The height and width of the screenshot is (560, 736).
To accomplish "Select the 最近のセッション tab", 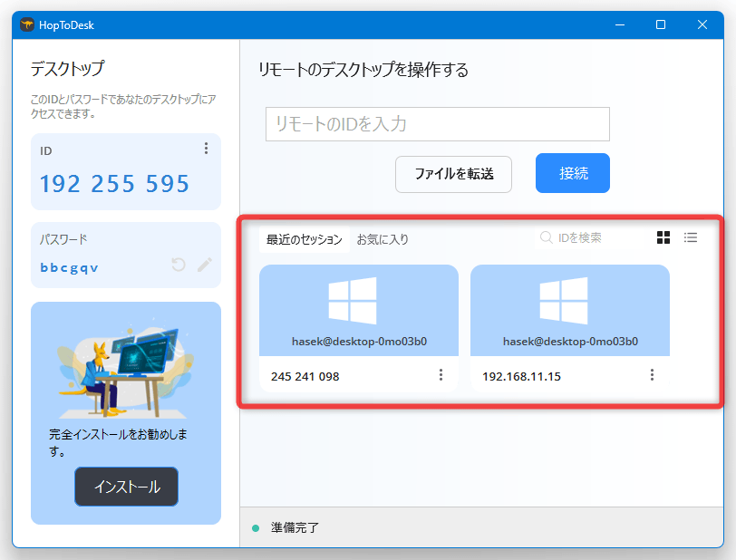I will pos(305,239).
